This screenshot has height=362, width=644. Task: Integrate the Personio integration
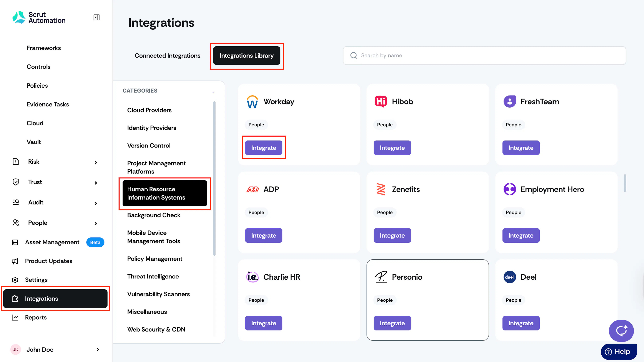[x=392, y=323]
